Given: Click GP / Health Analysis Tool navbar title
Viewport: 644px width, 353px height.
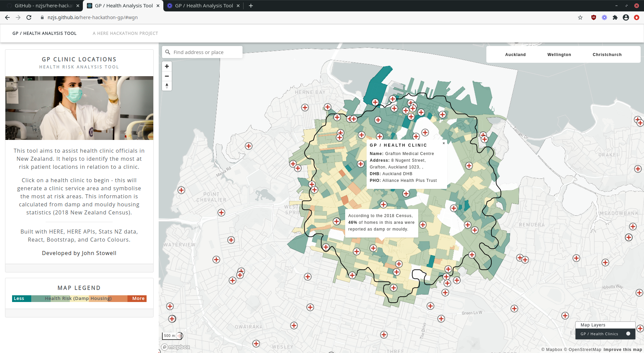Looking at the screenshot, I should pyautogui.click(x=45, y=33).
